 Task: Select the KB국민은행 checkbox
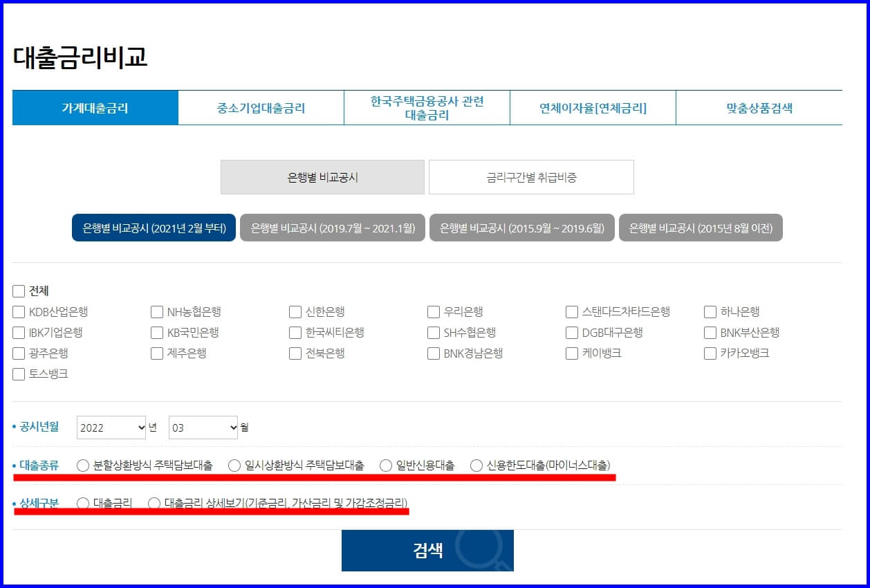pos(156,332)
